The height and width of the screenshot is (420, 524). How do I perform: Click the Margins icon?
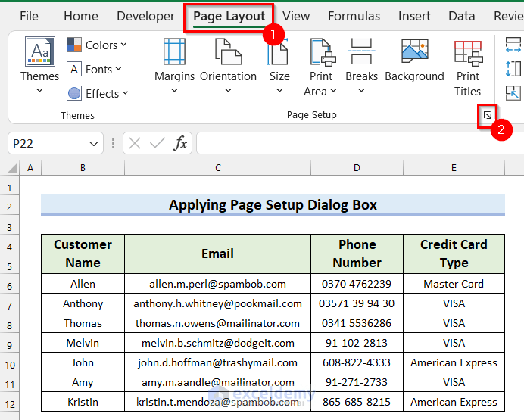tap(174, 51)
